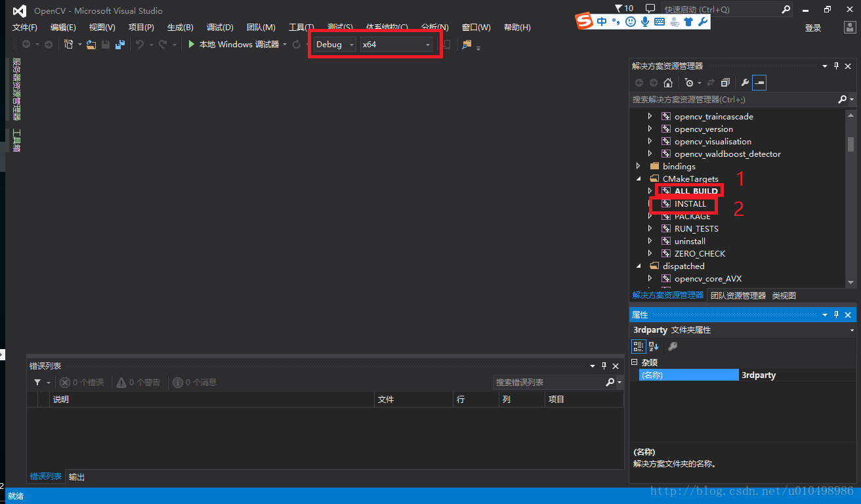This screenshot has width=861, height=504.
Task: Click the Solution Explorer scrollbar down arrow
Action: pos(850,282)
